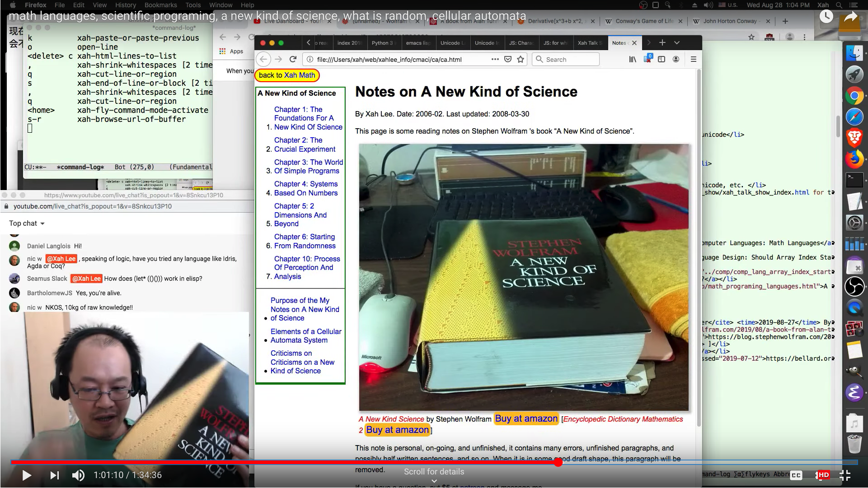Screen dimensions: 868x488
Task: Open Firefox library icon
Action: point(633,59)
